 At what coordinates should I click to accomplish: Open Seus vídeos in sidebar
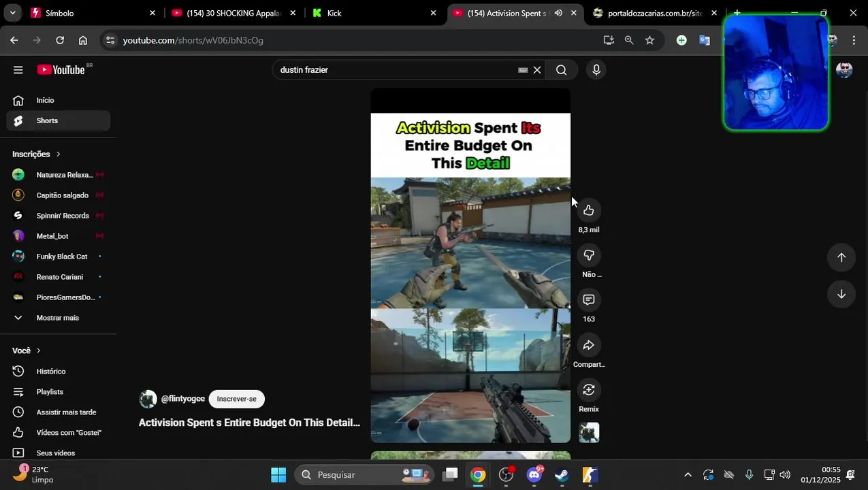tap(59, 453)
